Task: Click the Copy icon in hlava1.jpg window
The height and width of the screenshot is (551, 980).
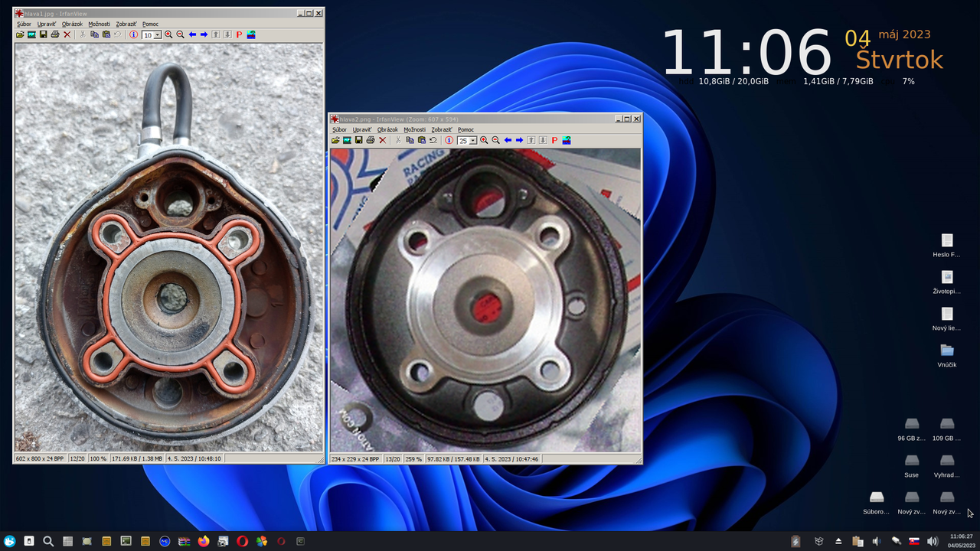Action: pyautogui.click(x=94, y=34)
